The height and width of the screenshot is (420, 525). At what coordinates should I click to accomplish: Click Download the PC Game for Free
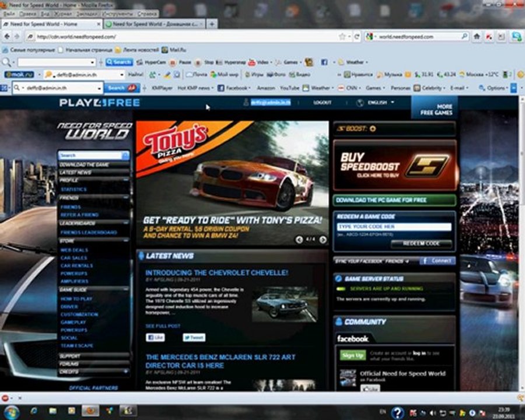pos(394,200)
